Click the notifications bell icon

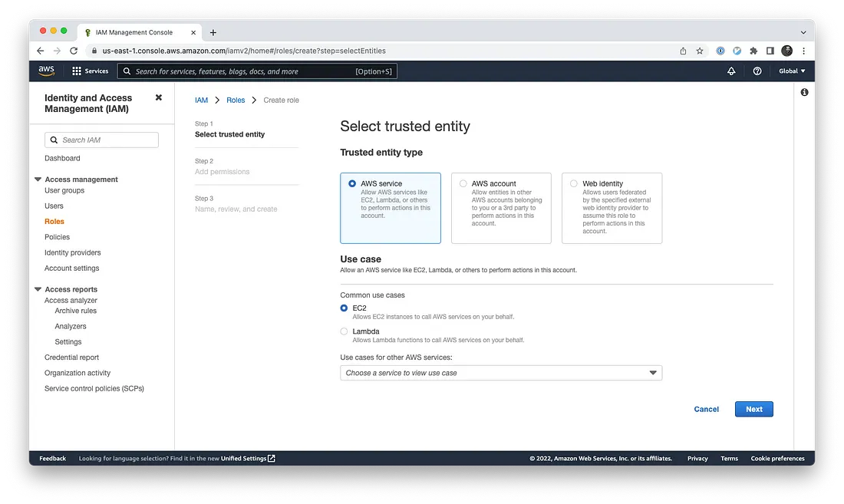point(731,71)
